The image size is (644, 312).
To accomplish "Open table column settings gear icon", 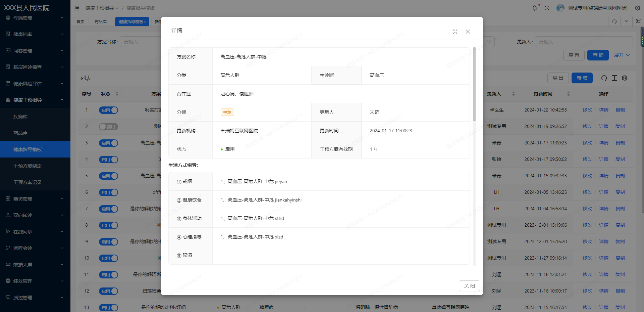I will 624,78.
